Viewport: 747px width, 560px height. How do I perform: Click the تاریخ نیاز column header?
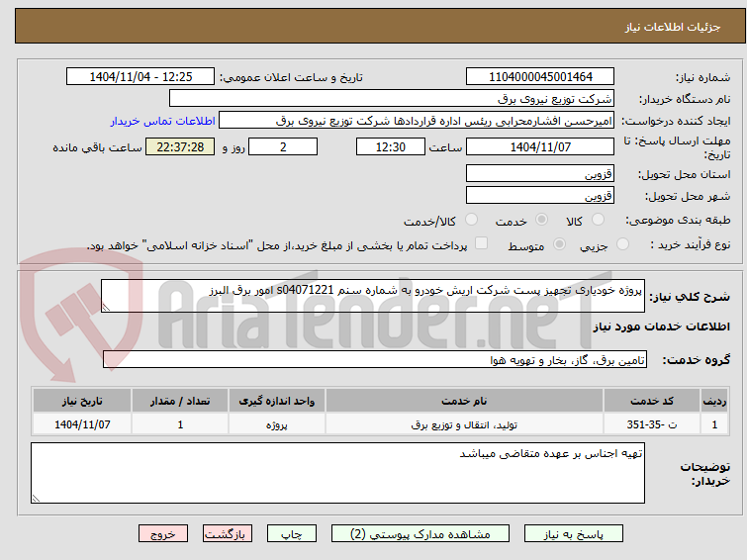tap(82, 401)
